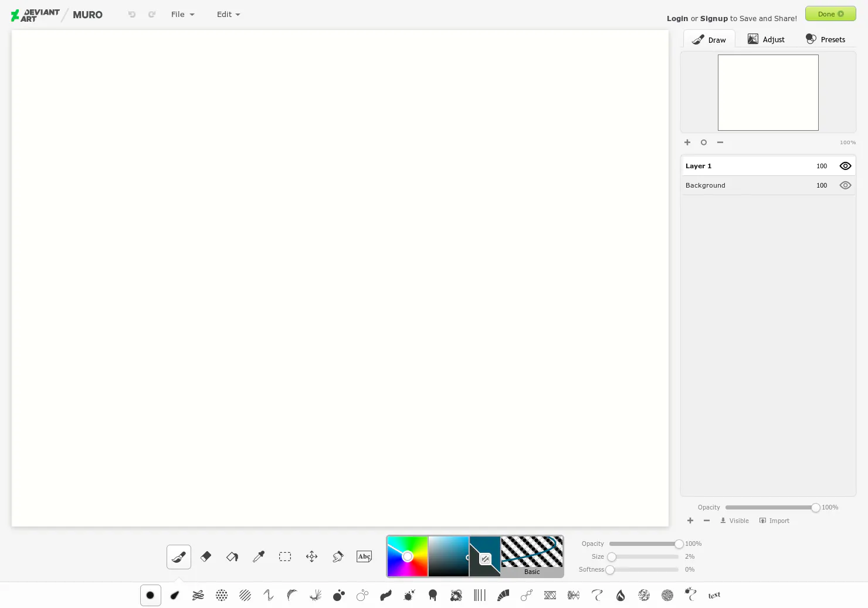Click the green Done button

(x=830, y=13)
